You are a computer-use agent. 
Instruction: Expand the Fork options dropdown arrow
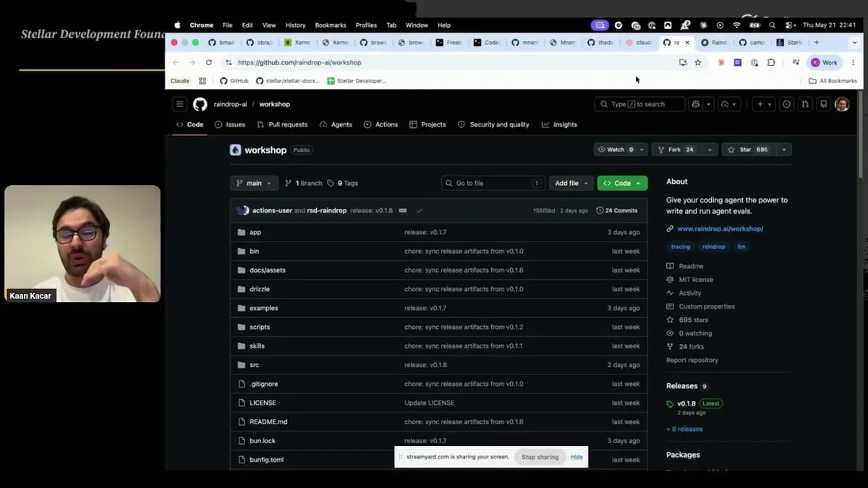click(x=710, y=150)
